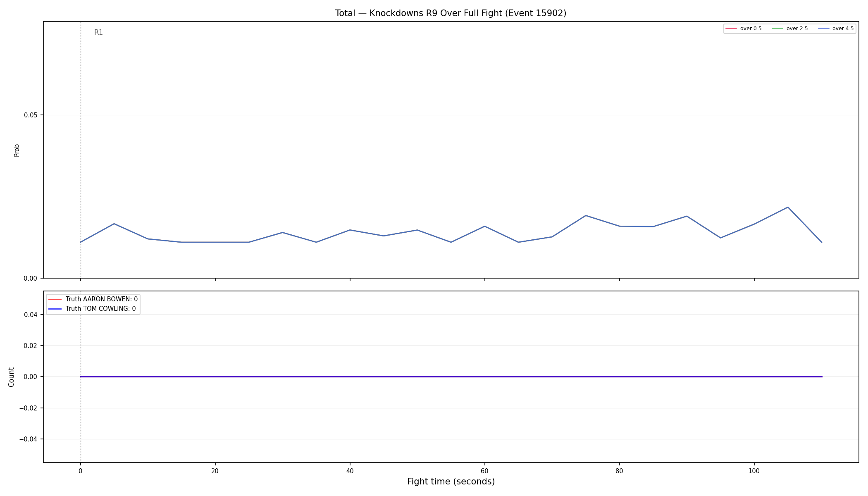Click the 'Count' y-axis label
This screenshot has height=496, width=868.
(11, 377)
